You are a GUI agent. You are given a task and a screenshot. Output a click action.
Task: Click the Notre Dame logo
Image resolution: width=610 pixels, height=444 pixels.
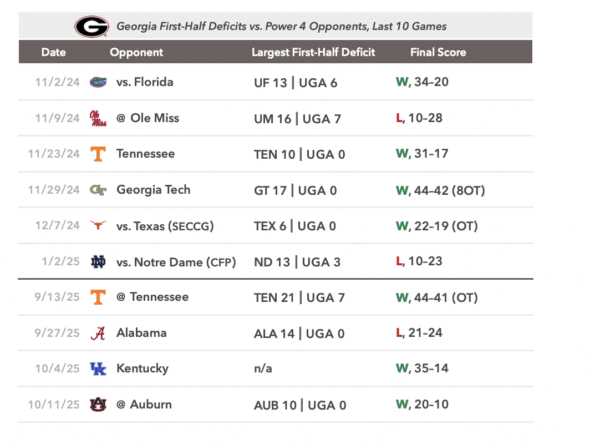coord(98,262)
